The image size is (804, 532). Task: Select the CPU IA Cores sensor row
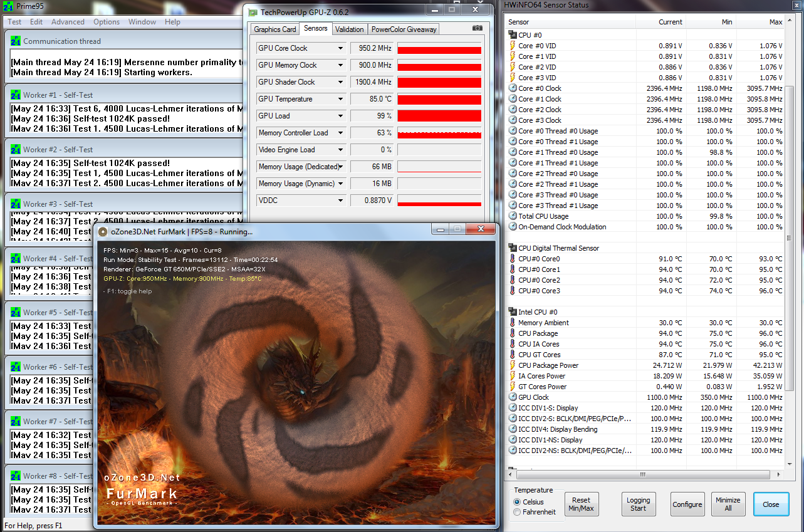645,344
